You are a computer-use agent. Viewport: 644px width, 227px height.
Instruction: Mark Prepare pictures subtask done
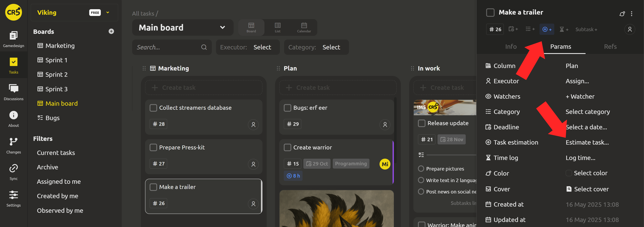point(421,169)
